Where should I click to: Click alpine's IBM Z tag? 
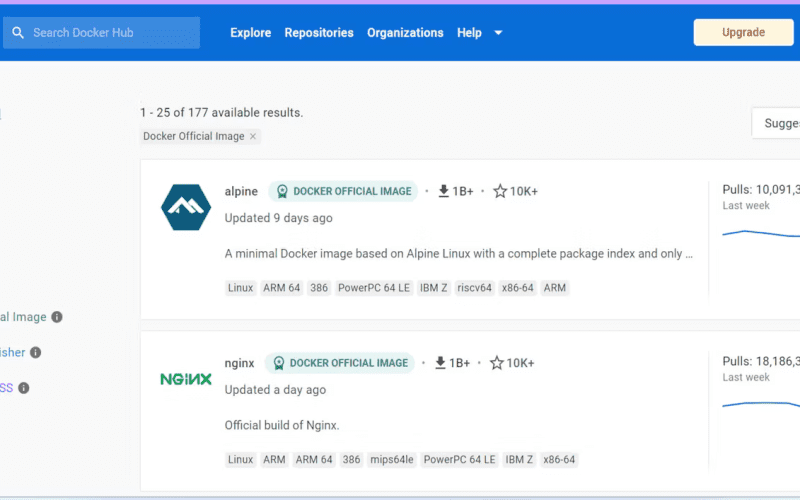point(433,288)
